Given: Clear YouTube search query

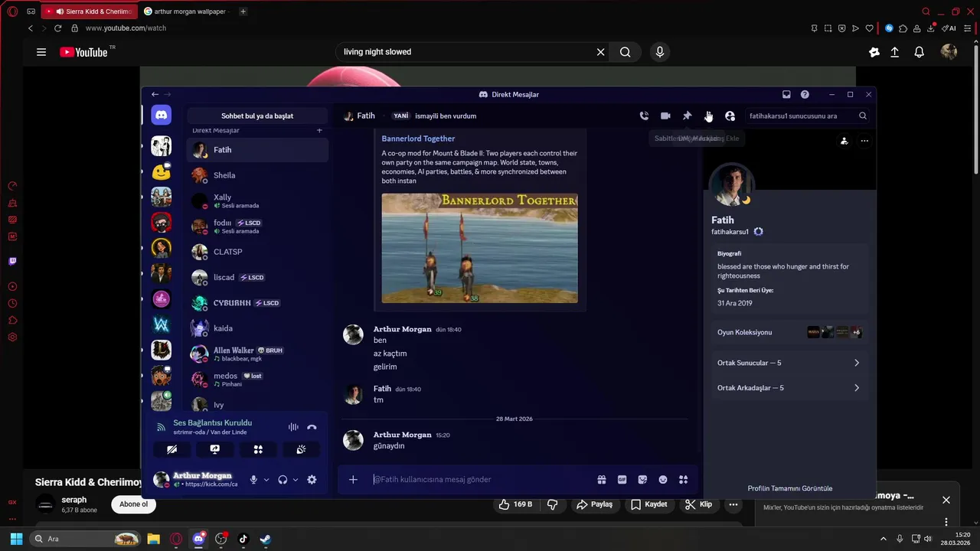Looking at the screenshot, I should pos(601,52).
